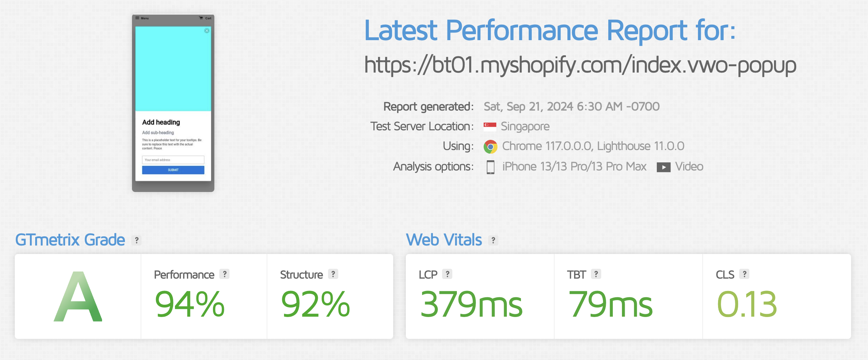Viewport: 868px width, 360px height.
Task: Show the LCP metric help tooltip icon
Action: pyautogui.click(x=447, y=274)
